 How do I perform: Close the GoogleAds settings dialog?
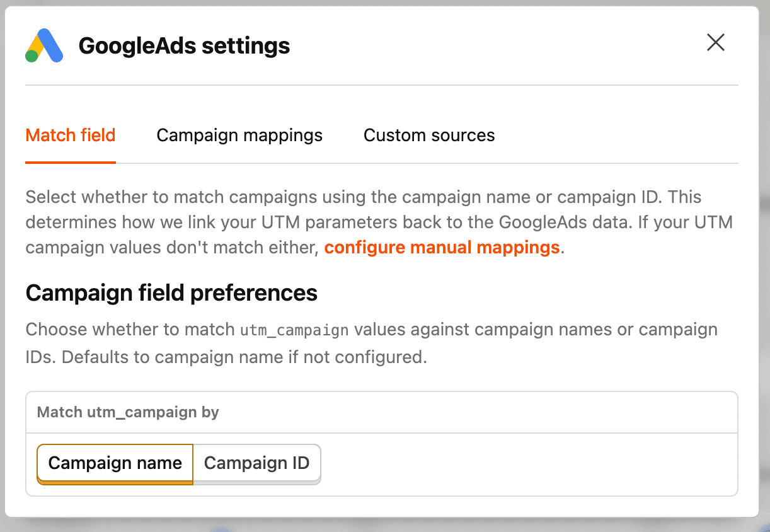[x=716, y=42]
